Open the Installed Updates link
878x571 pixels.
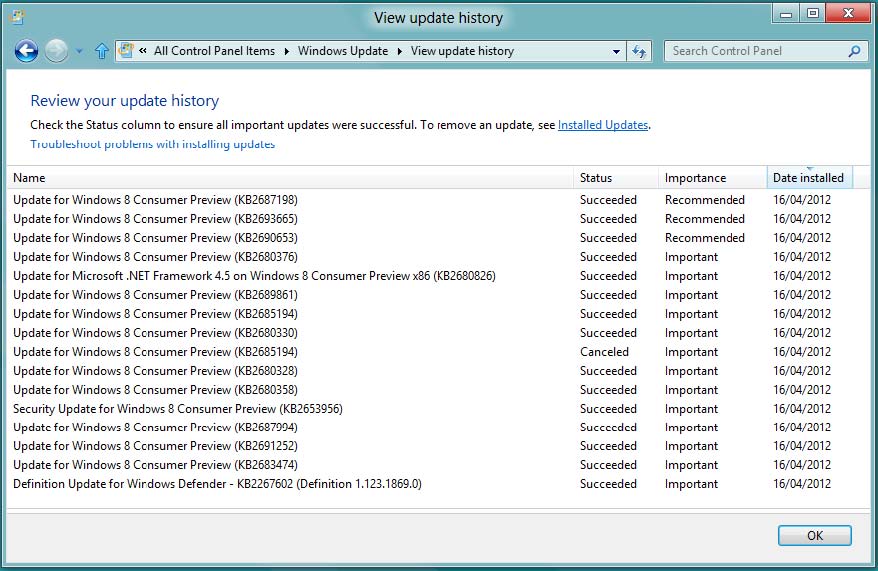click(603, 125)
